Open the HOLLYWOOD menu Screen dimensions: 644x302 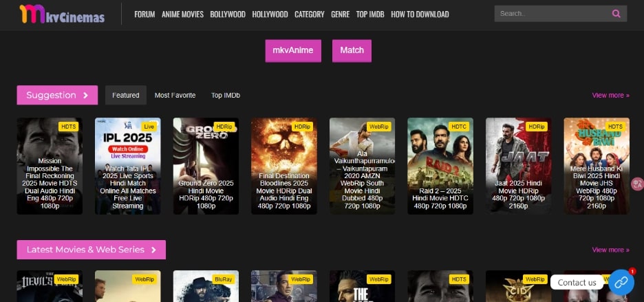pos(270,14)
